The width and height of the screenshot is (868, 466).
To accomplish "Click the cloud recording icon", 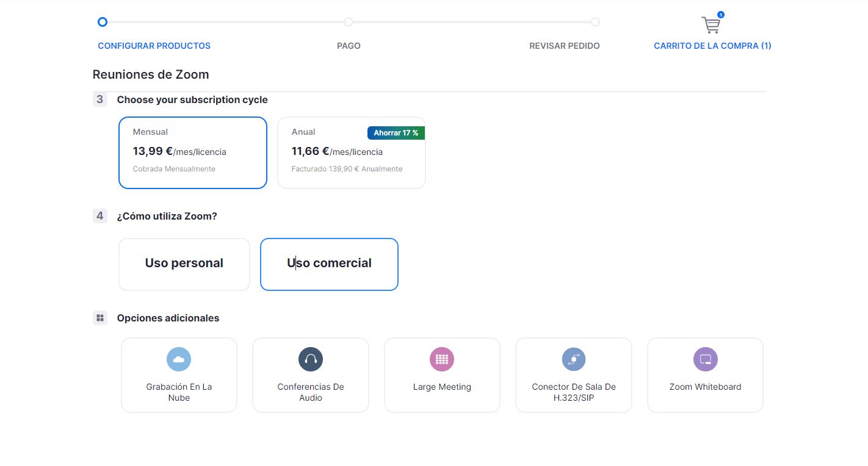I will click(179, 359).
